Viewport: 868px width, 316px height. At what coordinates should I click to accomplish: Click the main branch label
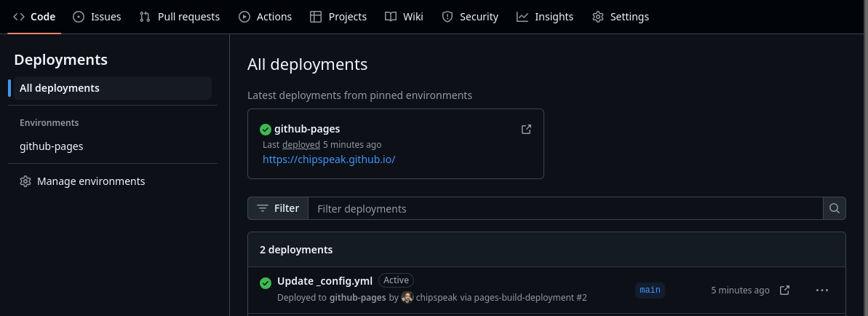(650, 290)
